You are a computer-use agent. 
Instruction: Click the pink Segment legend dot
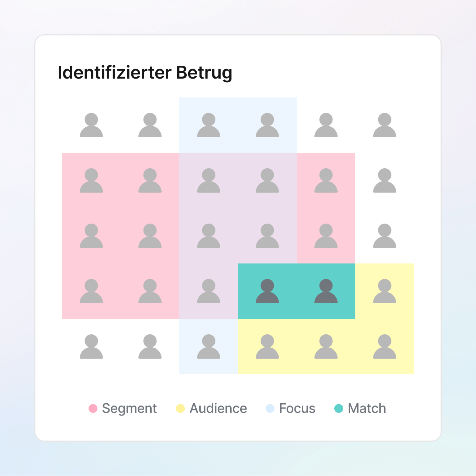(x=93, y=408)
